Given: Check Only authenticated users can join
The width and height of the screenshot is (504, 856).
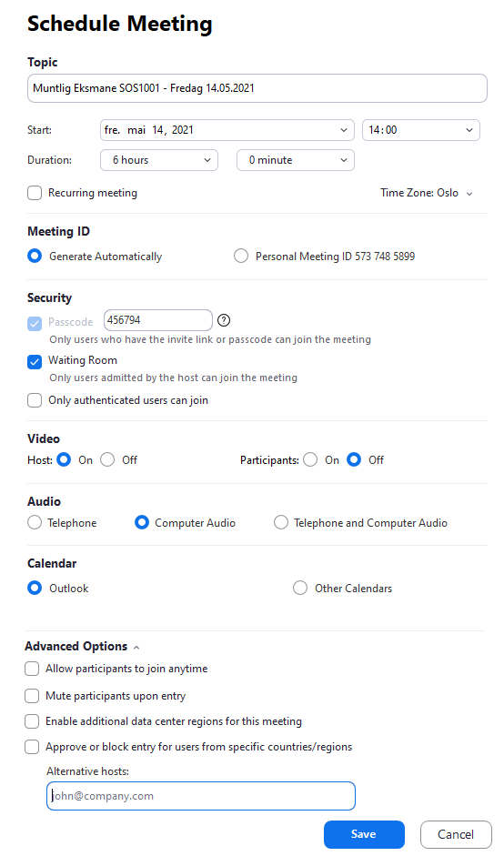Looking at the screenshot, I should pos(35,400).
